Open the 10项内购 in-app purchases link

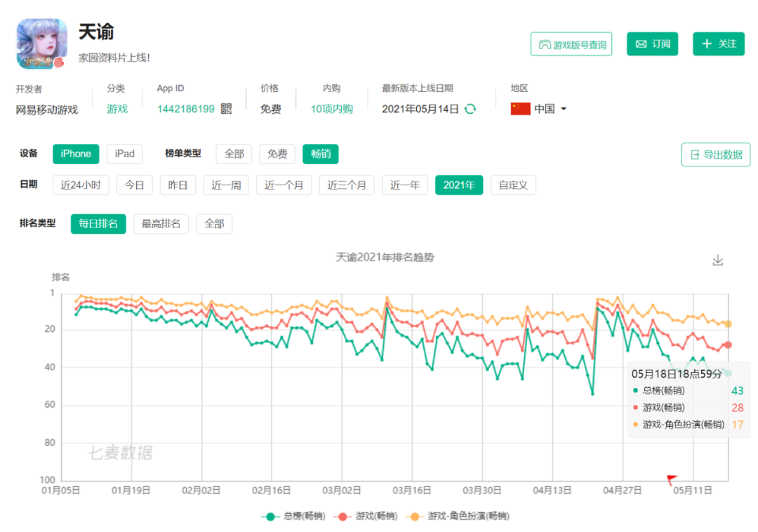(331, 109)
